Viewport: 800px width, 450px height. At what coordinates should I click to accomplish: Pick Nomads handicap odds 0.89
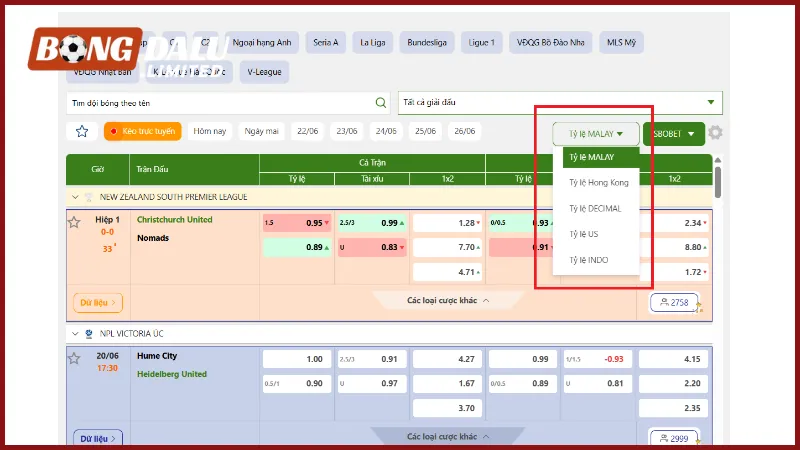297,247
